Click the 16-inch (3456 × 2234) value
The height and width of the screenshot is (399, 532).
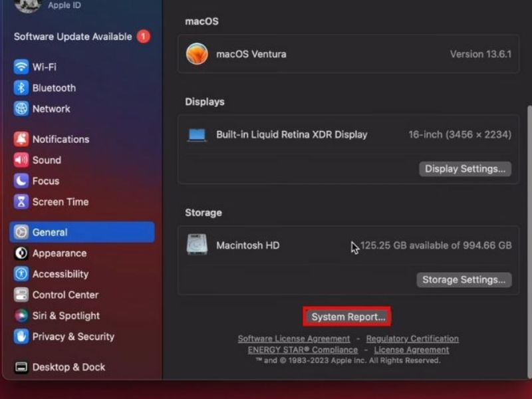(x=460, y=135)
